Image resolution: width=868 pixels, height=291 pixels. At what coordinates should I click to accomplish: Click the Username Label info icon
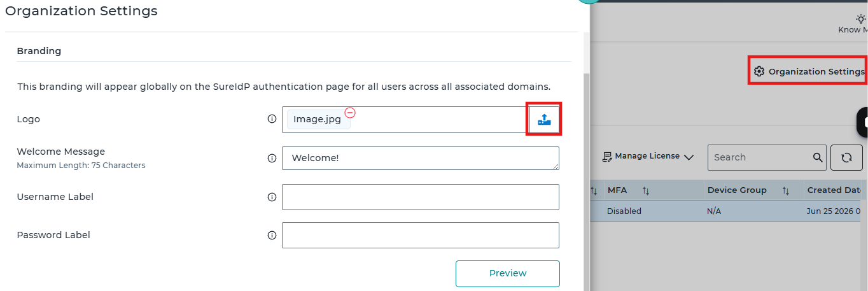point(272,197)
